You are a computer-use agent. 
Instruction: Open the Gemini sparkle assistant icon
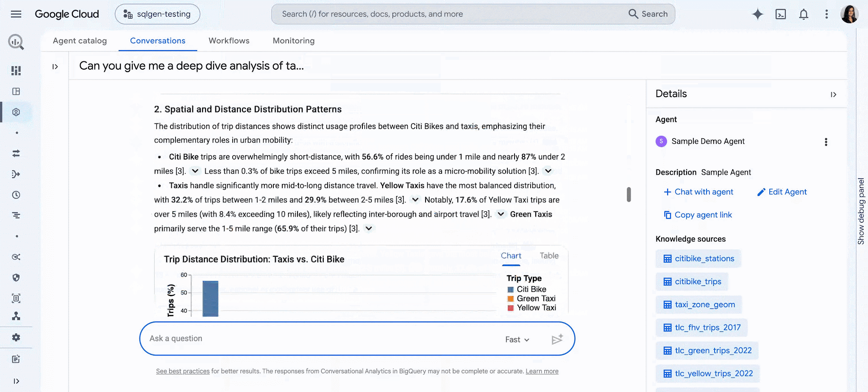pos(757,14)
